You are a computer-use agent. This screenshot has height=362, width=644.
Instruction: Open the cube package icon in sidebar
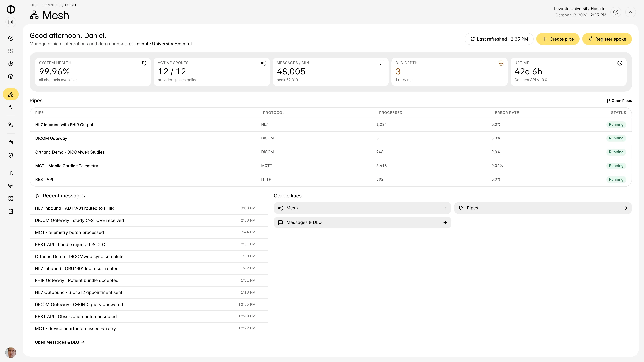[x=11, y=64]
